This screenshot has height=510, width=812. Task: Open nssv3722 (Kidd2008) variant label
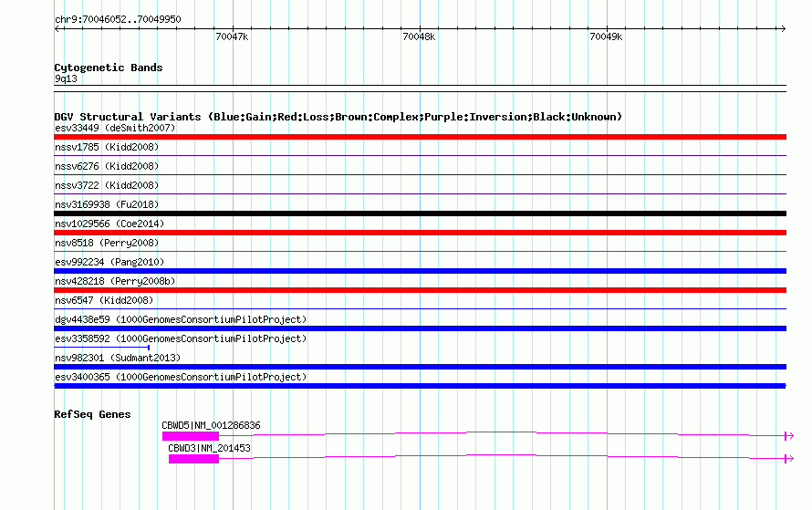click(107, 185)
